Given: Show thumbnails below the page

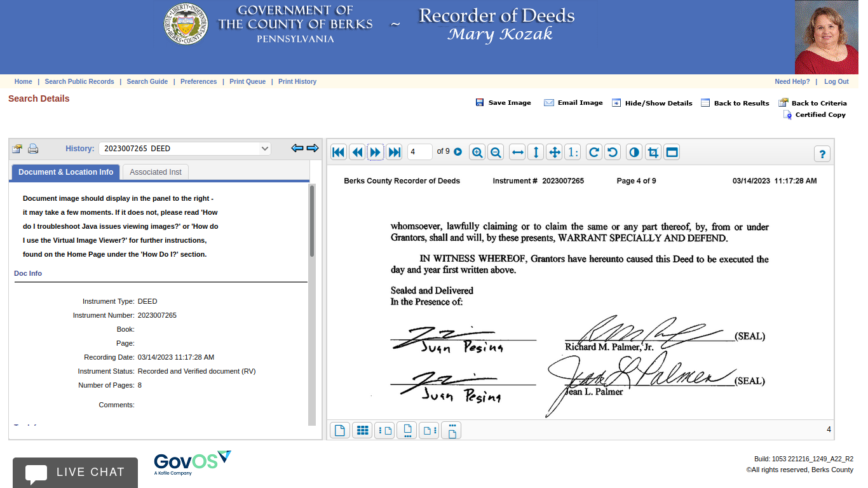Looking at the screenshot, I should [x=407, y=430].
